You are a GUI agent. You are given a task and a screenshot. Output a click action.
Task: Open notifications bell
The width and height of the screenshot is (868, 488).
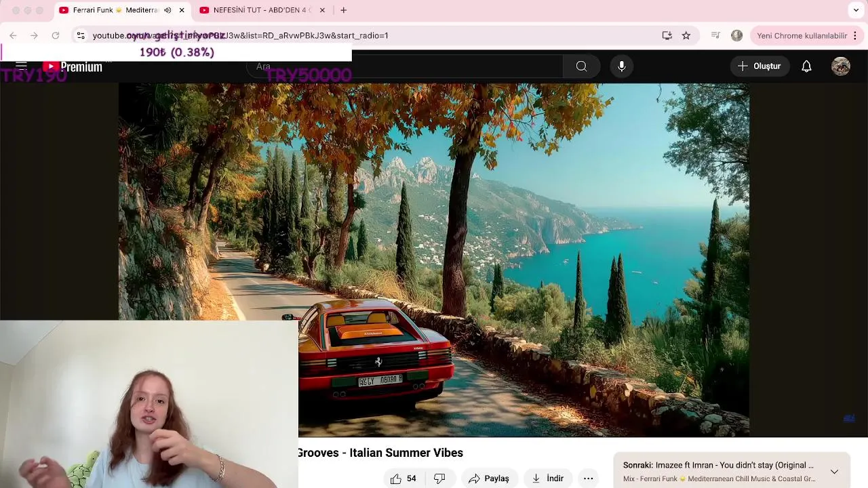point(806,66)
